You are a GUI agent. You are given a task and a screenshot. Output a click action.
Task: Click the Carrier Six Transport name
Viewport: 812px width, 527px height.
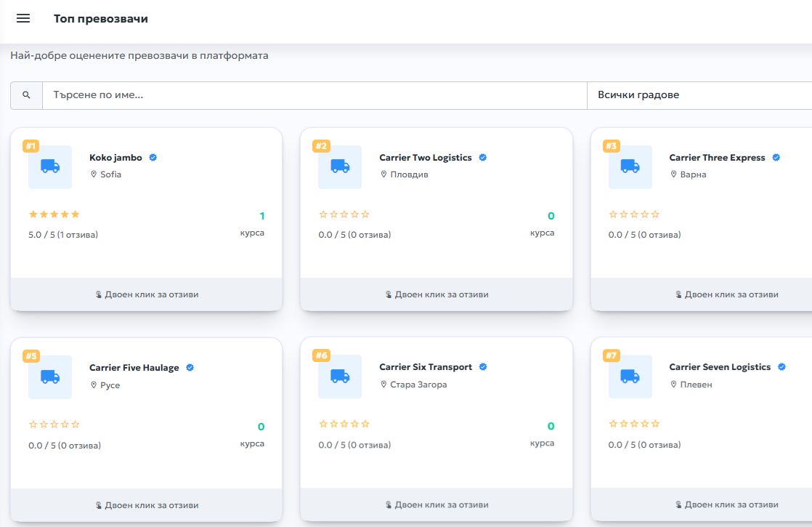click(x=426, y=367)
